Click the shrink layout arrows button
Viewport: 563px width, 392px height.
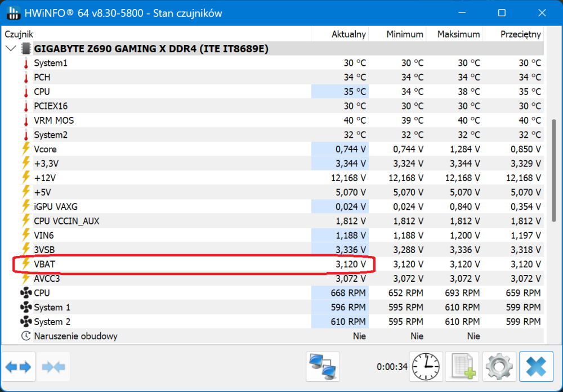tap(53, 367)
